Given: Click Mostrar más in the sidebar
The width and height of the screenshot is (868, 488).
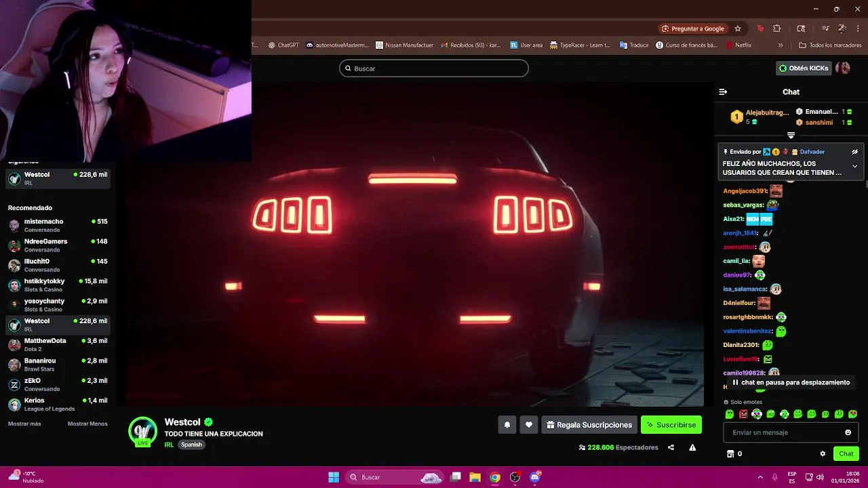Looking at the screenshot, I should point(24,424).
